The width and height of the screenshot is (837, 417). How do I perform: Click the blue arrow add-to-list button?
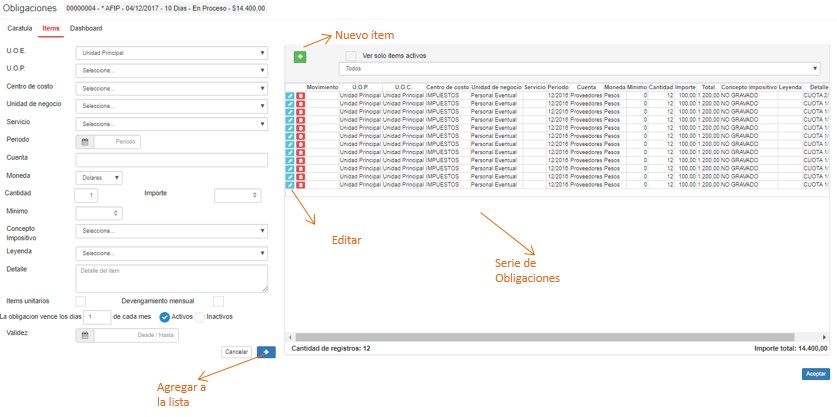tap(267, 352)
